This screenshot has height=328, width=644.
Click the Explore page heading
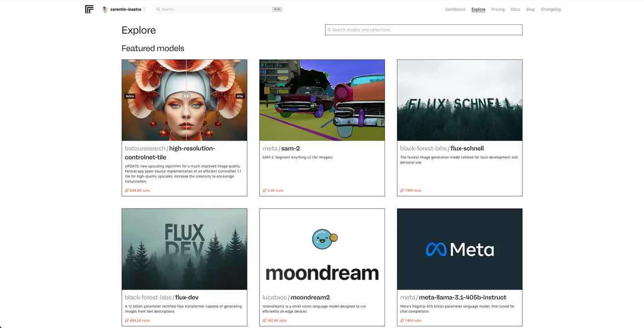click(x=138, y=30)
